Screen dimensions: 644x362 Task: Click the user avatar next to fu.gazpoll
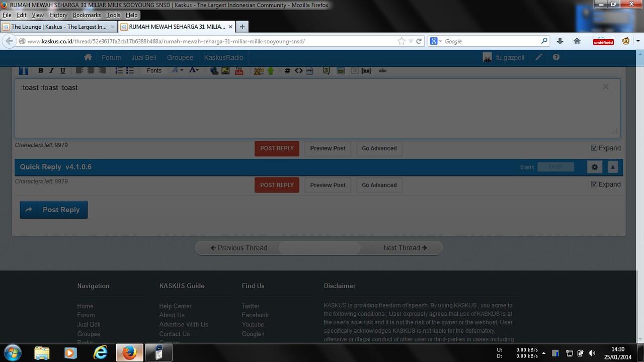pyautogui.click(x=487, y=57)
